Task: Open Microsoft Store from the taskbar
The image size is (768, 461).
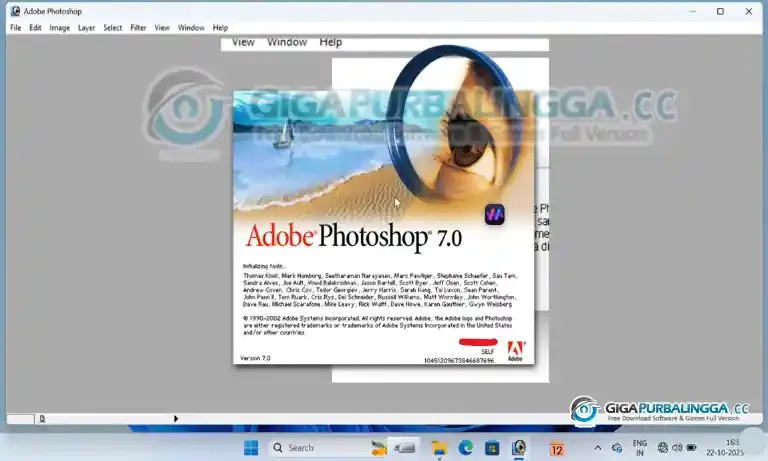Action: [x=492, y=448]
